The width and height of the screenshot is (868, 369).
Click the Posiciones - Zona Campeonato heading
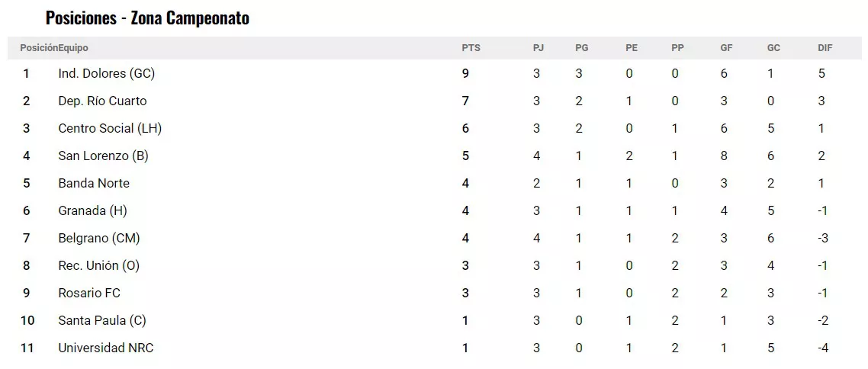tap(147, 18)
